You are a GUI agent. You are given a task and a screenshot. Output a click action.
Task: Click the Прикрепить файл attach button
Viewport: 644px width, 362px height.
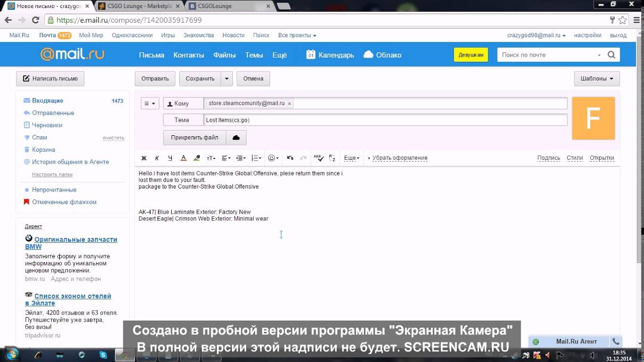pyautogui.click(x=195, y=138)
